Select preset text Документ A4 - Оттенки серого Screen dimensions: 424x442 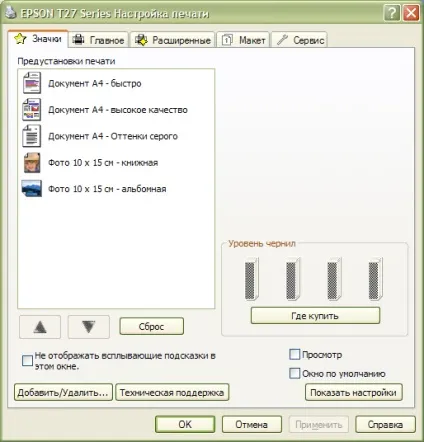[x=113, y=136]
